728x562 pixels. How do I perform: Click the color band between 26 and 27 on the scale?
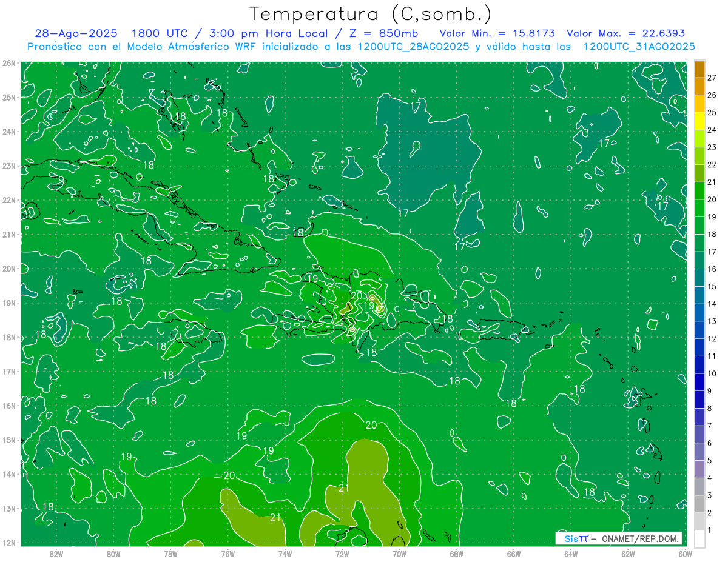pyautogui.click(x=699, y=87)
